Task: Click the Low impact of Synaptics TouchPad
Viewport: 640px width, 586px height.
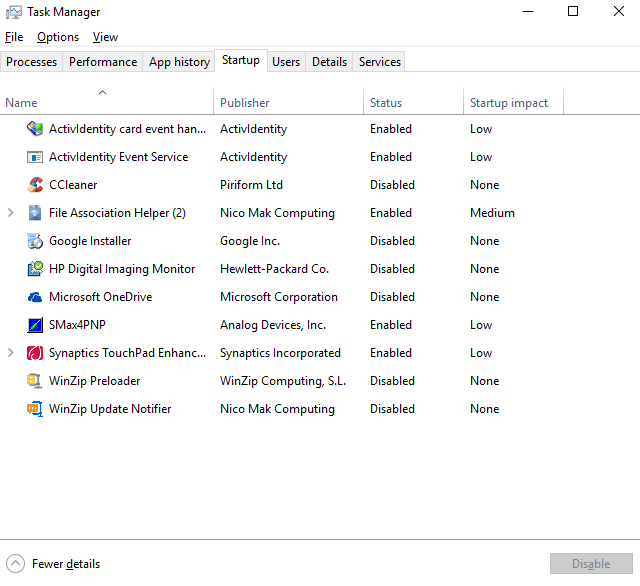Action: [x=481, y=353]
